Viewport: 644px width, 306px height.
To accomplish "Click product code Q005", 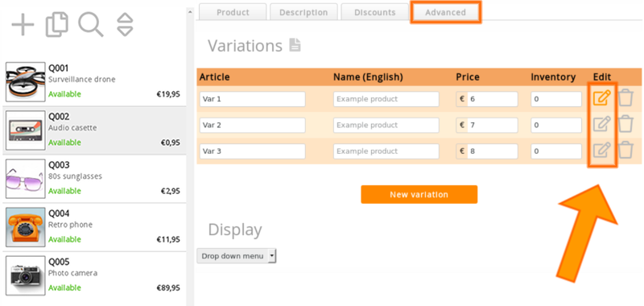I will [59, 262].
